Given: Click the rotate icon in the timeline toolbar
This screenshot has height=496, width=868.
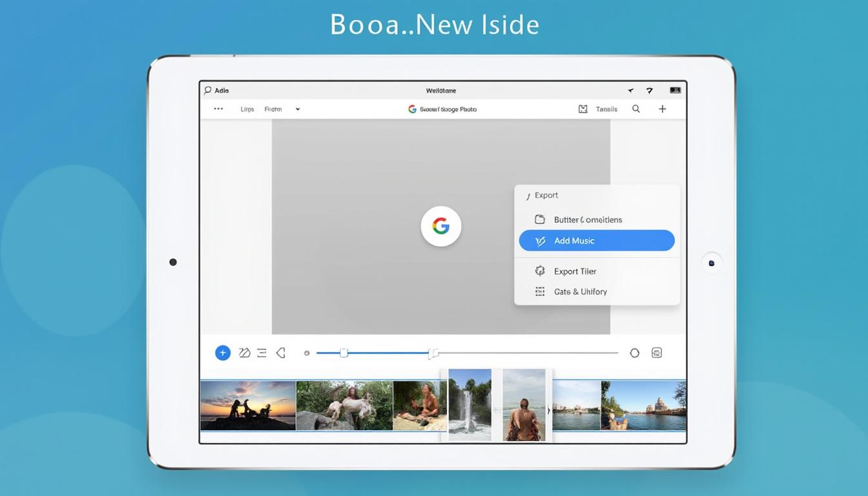Looking at the screenshot, I should pos(280,353).
